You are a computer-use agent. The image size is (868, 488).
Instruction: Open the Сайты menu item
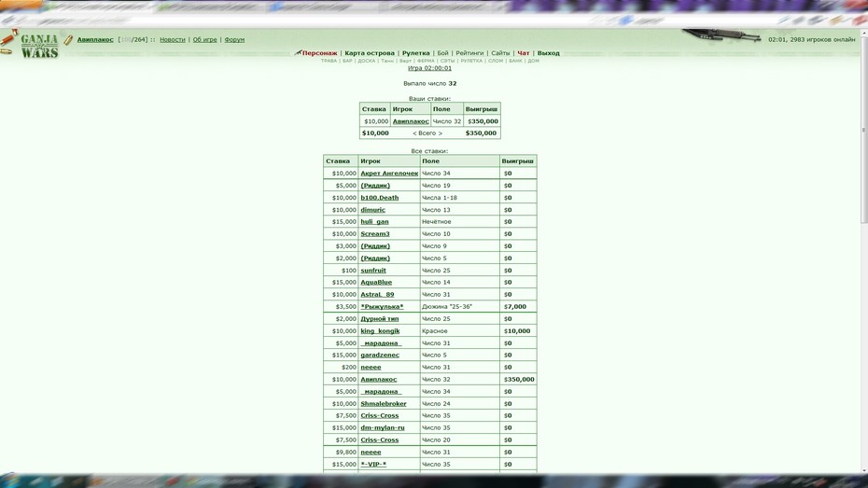click(x=500, y=53)
